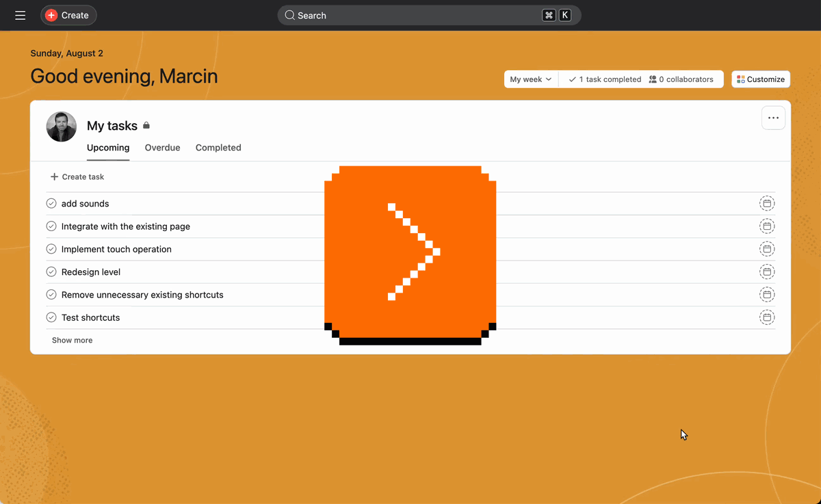Set due date for Test shortcuts task

pos(767,317)
